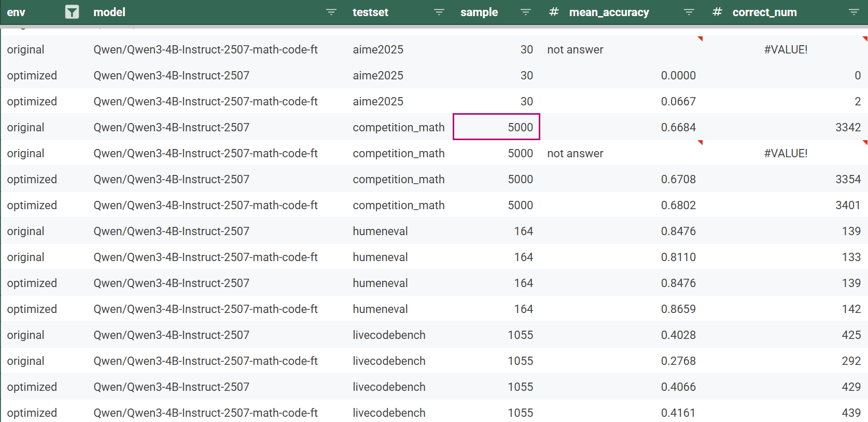868x422 pixels.
Task: Select the model column header
Action: click(x=109, y=12)
